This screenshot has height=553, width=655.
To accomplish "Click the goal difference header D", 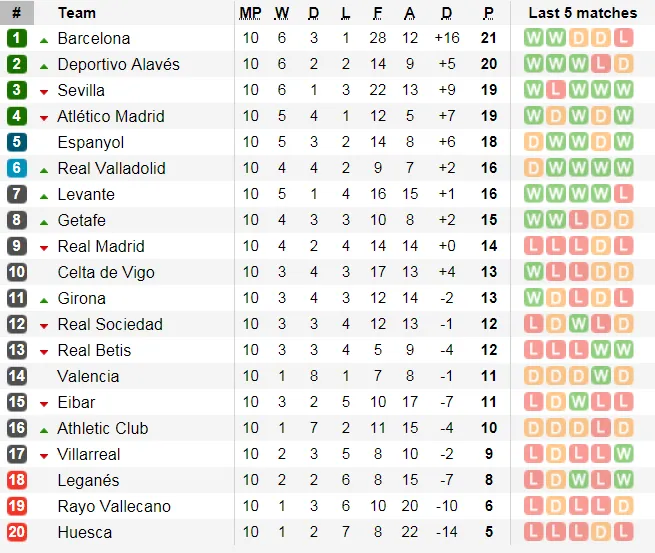I will pyautogui.click(x=446, y=13).
